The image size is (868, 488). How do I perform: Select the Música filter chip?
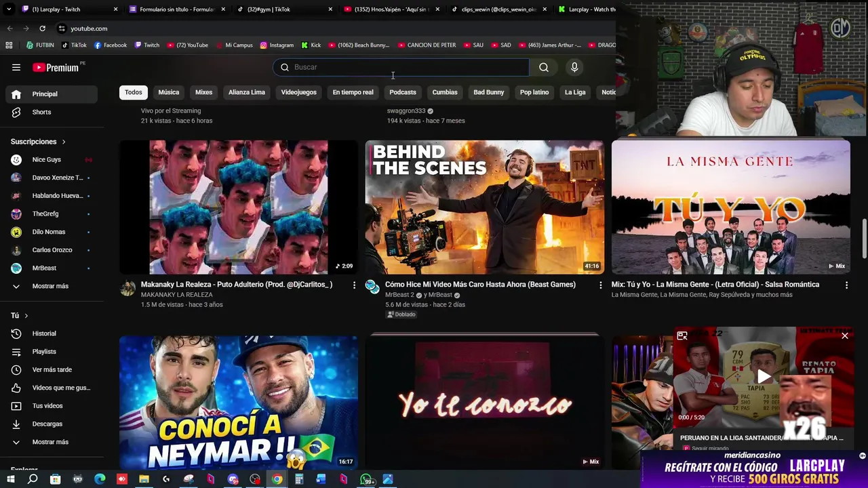coord(169,92)
